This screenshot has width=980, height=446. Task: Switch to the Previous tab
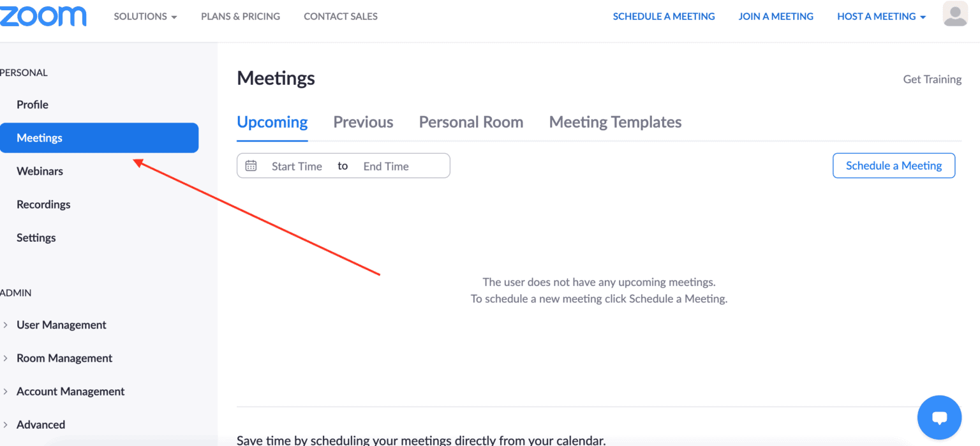click(x=363, y=121)
